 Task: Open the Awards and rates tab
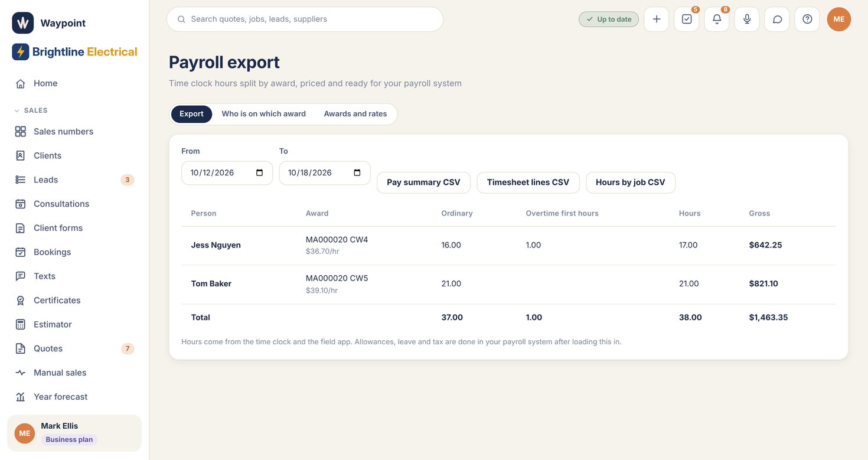point(355,114)
